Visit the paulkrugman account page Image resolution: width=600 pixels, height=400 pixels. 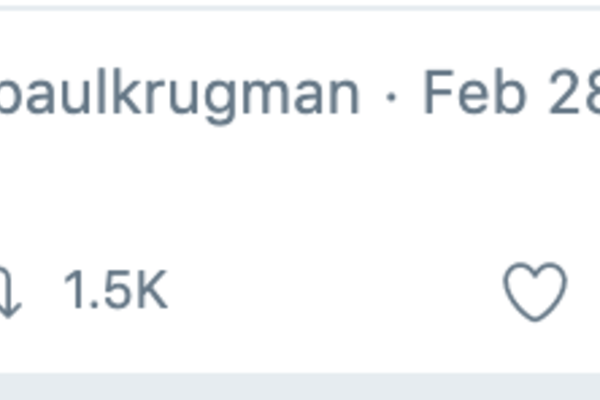[x=180, y=94]
